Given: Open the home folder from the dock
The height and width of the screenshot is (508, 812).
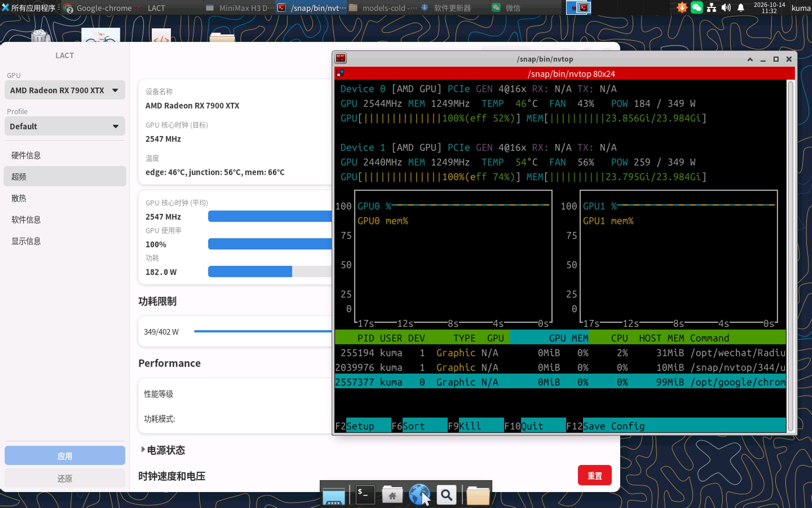Looking at the screenshot, I should point(392,494).
